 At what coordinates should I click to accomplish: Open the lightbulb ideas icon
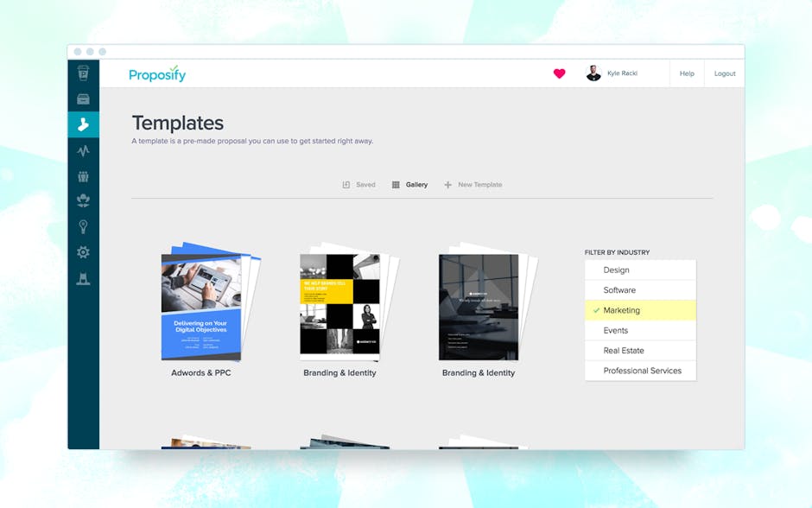coord(83,225)
